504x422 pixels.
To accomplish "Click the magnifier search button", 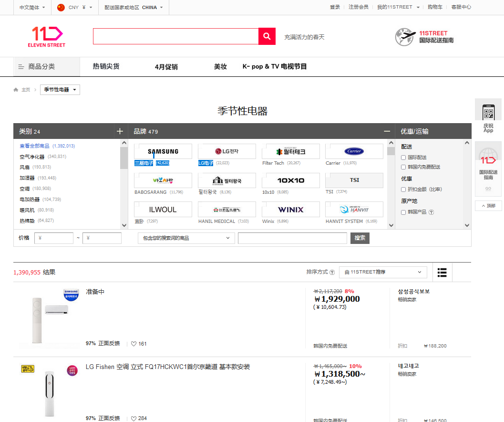I will 267,37.
